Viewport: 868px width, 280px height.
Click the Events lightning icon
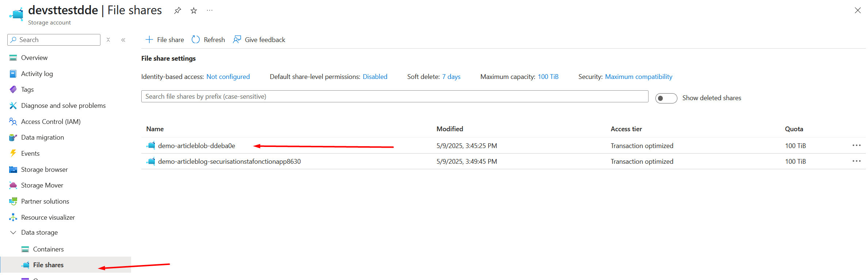click(13, 153)
